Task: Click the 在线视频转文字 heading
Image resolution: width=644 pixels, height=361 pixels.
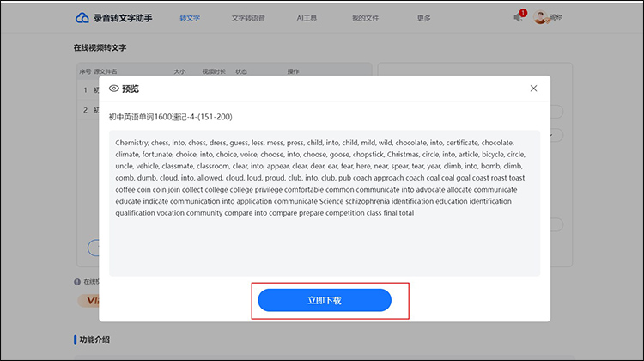Action: [100, 47]
